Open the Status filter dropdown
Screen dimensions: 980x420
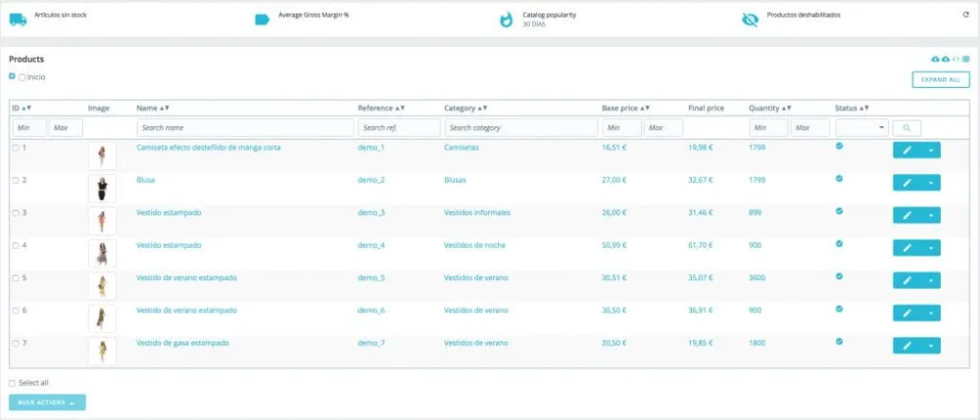tap(861, 128)
